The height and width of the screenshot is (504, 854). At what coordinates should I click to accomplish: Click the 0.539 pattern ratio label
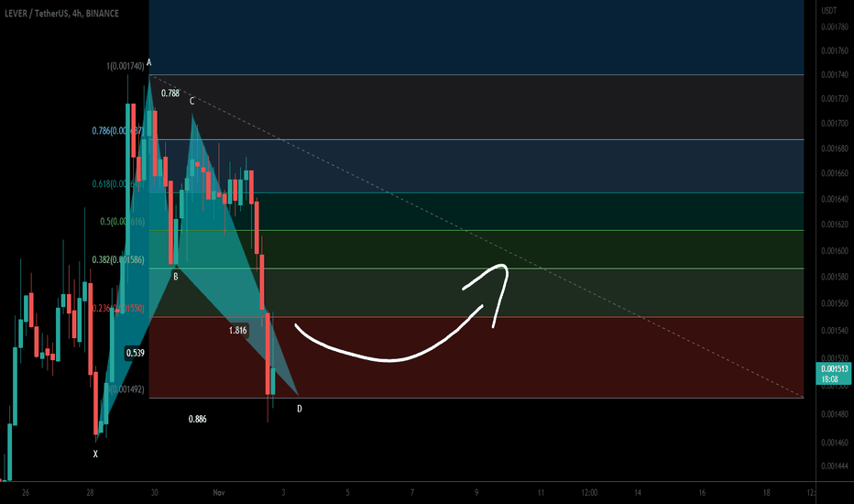point(135,353)
